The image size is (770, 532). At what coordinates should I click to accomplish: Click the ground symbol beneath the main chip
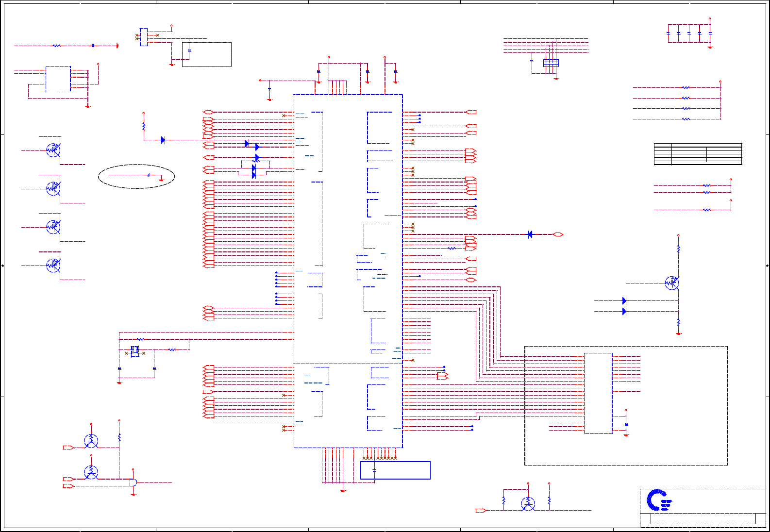pyautogui.click(x=343, y=491)
